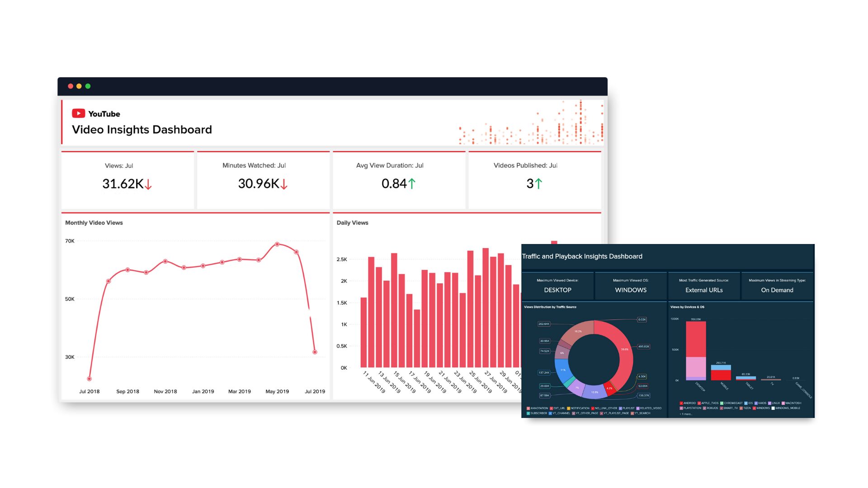Click the final Jul 2019 data point

(315, 352)
